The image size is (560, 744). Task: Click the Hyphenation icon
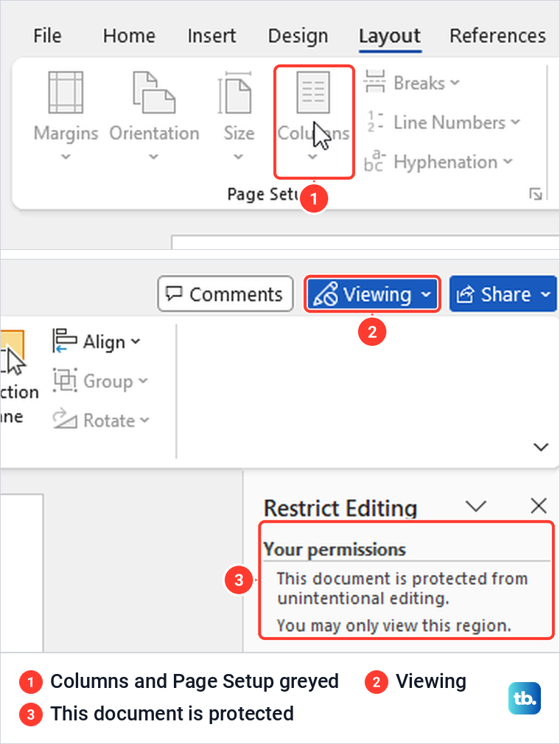(374, 161)
